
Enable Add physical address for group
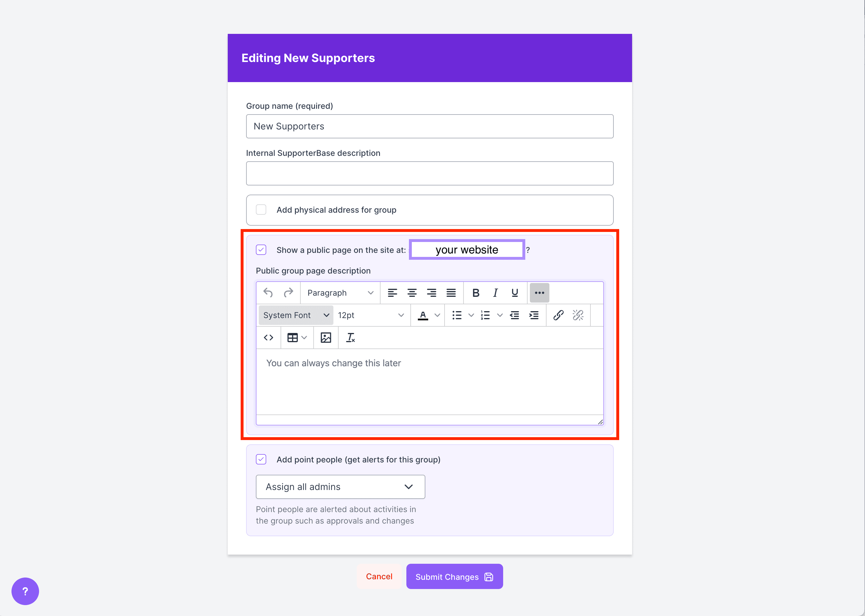pos(261,210)
